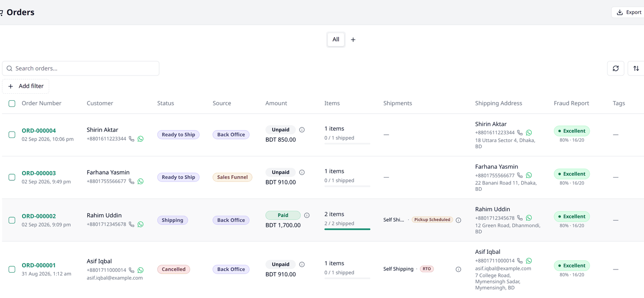This screenshot has height=298, width=644.
Task: Click the RTO shipment badge
Action: [427, 269]
